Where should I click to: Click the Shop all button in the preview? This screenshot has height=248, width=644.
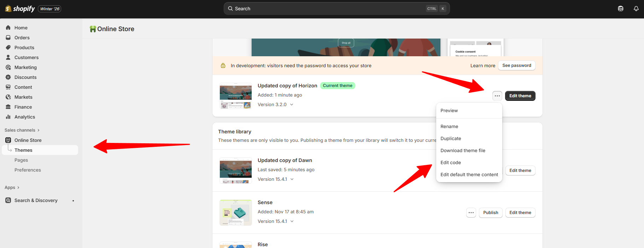pyautogui.click(x=346, y=43)
